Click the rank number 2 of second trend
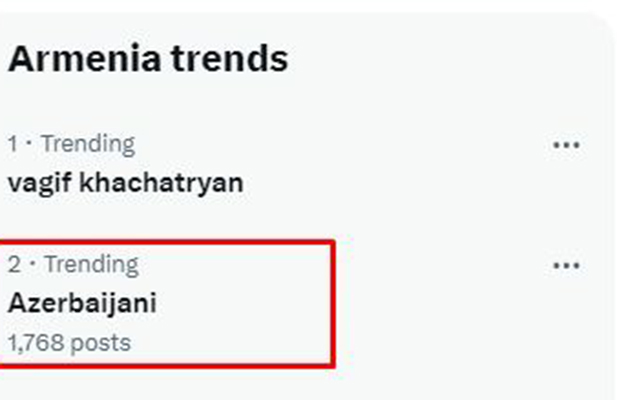 14,264
